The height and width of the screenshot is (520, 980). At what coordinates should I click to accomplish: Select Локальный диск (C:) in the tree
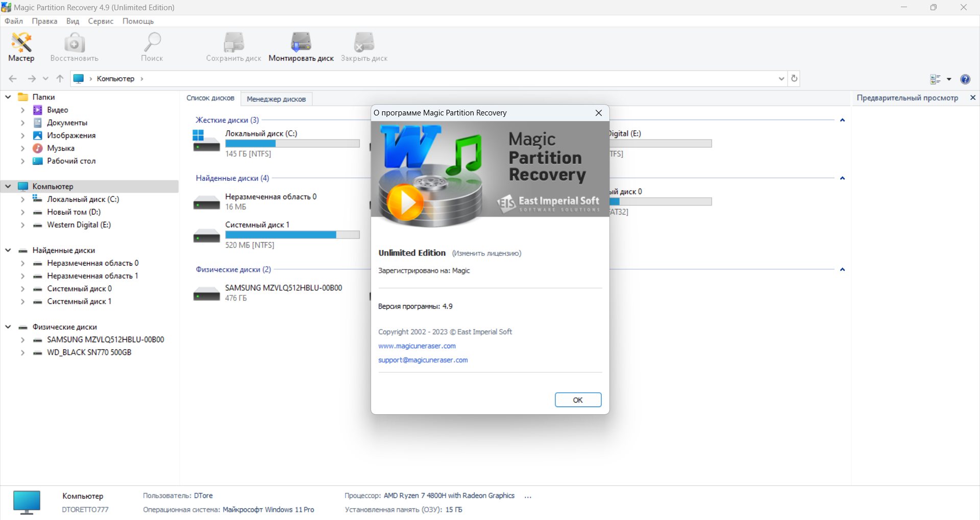[83, 199]
